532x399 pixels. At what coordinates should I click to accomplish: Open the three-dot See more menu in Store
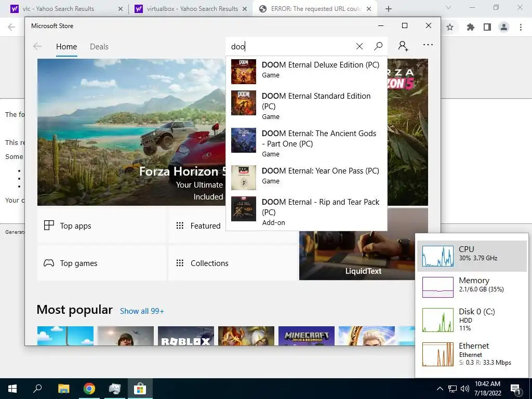point(428,45)
